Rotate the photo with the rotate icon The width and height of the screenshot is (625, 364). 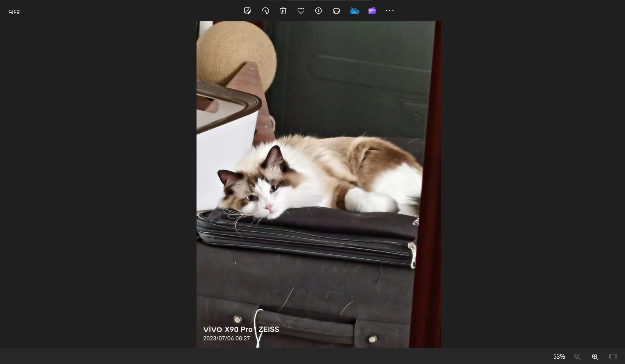pyautogui.click(x=265, y=11)
